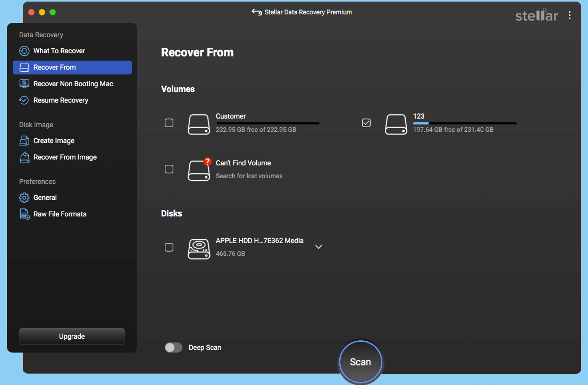The width and height of the screenshot is (588, 385).
Task: Click the Resume Recovery checkmark icon
Action: [x=24, y=100]
